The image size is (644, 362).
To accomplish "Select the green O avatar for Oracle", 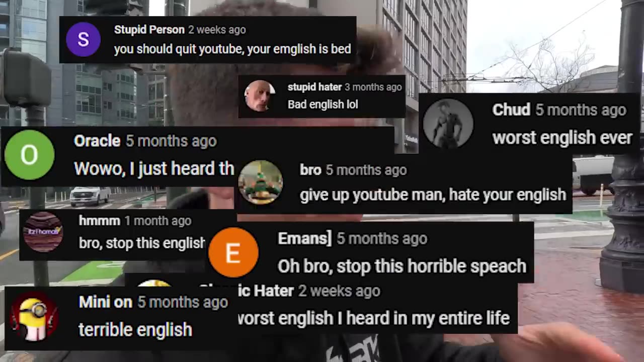I will tap(29, 155).
